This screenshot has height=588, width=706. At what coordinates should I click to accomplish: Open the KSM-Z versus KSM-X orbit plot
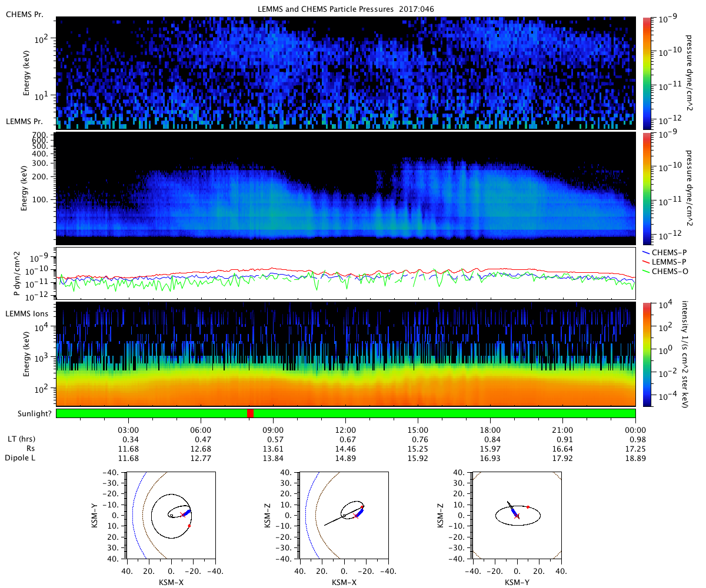[344, 514]
